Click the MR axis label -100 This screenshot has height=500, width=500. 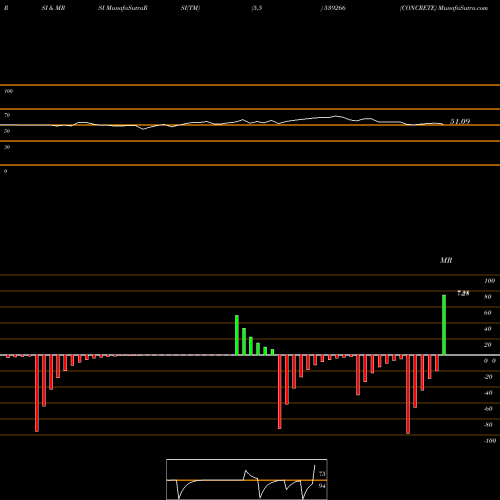pos(490,441)
